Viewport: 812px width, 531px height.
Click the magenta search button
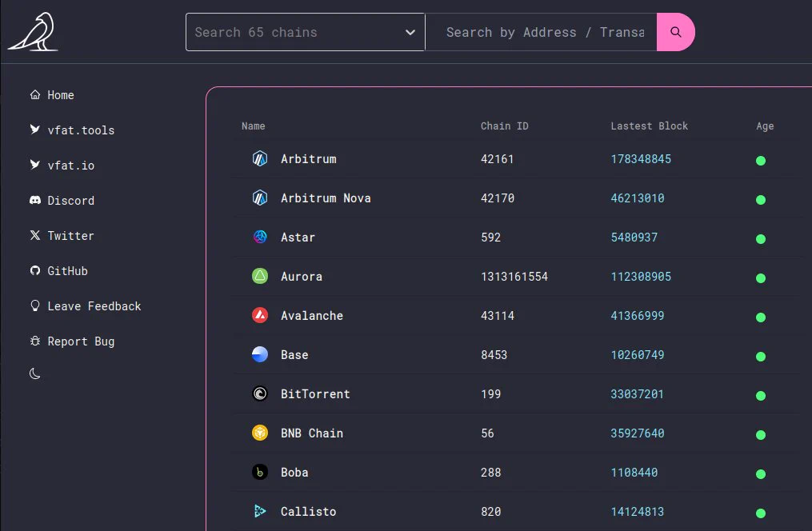[x=675, y=32]
